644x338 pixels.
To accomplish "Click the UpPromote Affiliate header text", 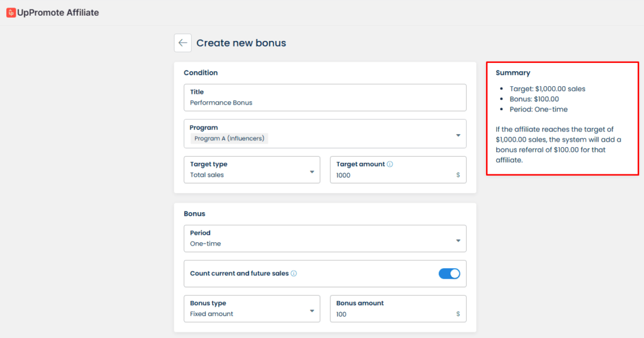I will click(58, 13).
